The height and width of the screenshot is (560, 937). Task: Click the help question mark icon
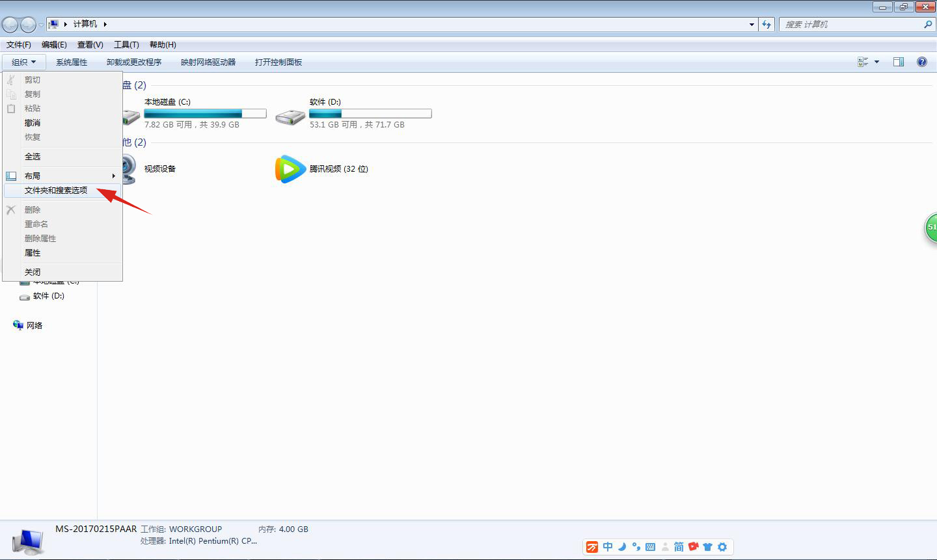click(x=922, y=62)
